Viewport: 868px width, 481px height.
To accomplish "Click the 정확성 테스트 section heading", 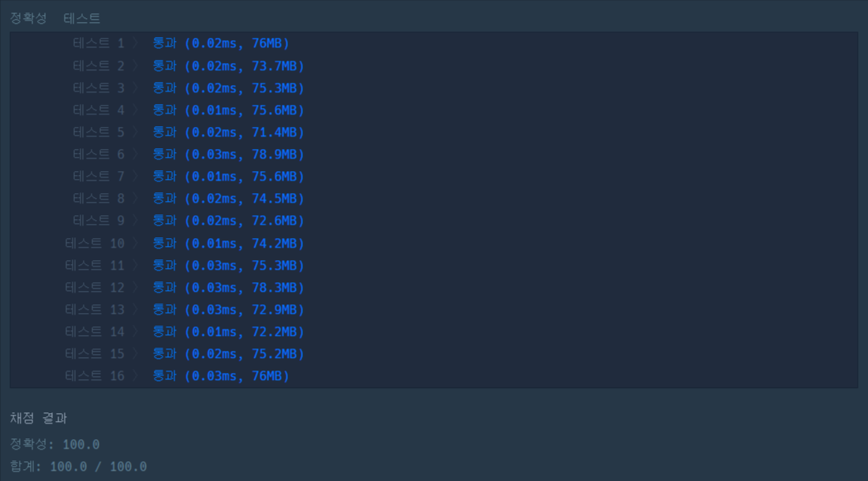I will pos(55,18).
